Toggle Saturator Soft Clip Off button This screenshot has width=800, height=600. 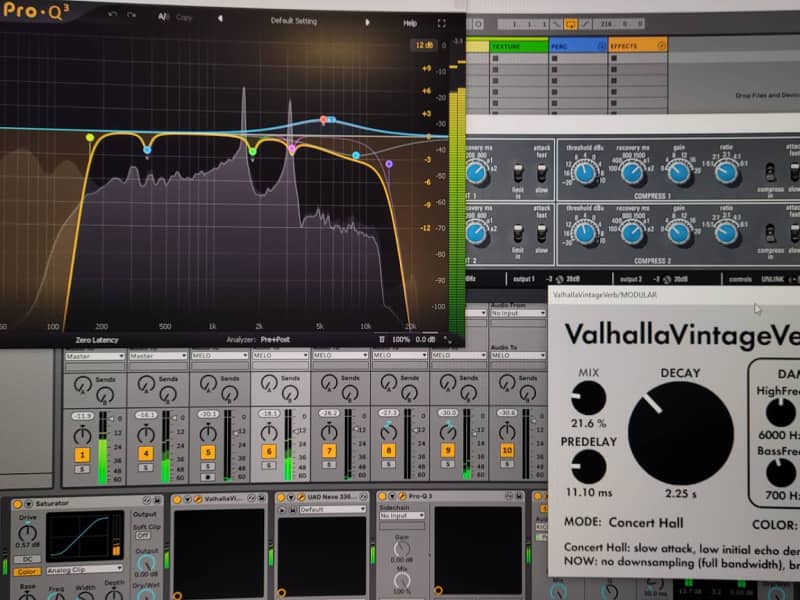tap(143, 536)
